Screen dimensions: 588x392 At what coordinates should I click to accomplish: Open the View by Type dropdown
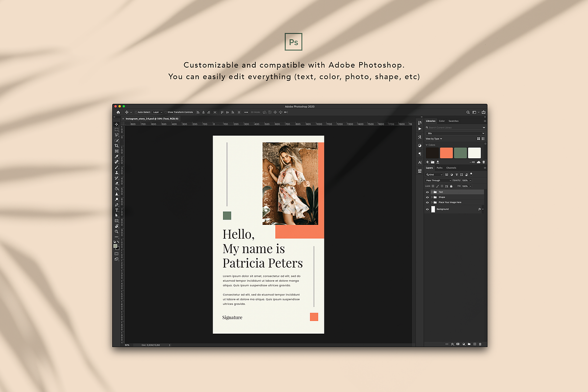click(434, 139)
